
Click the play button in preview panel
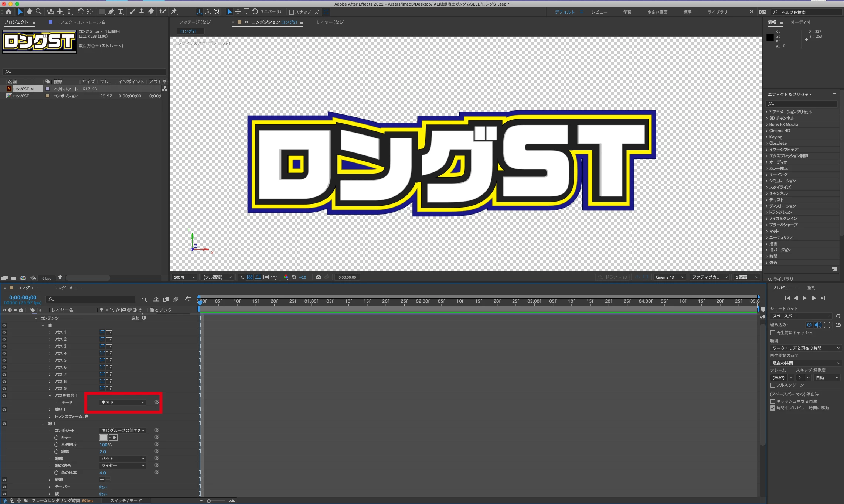(x=805, y=298)
